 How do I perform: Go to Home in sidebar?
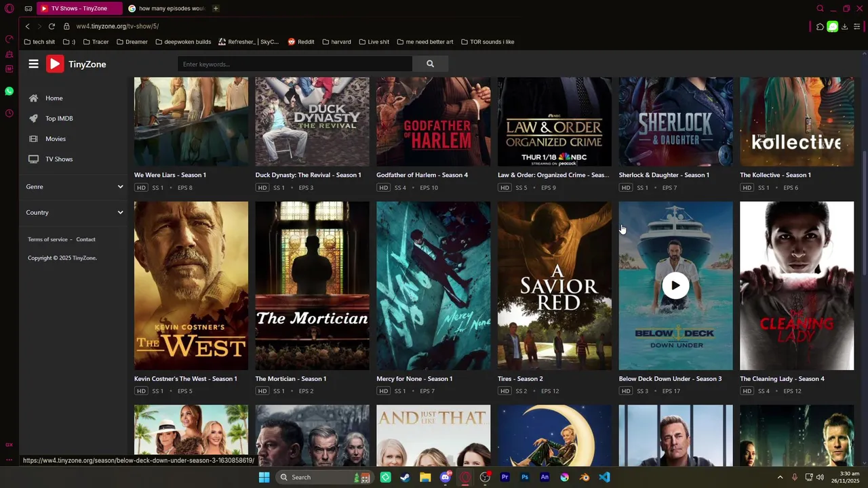tap(54, 98)
